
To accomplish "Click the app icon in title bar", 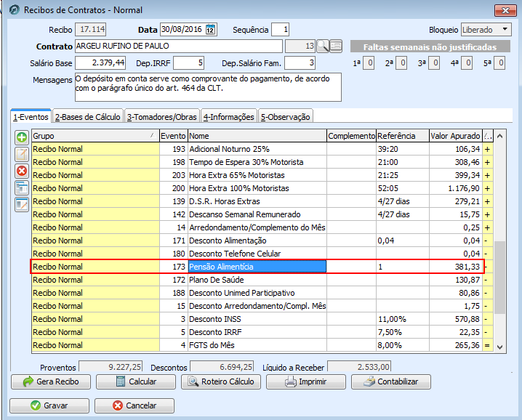I will [14, 10].
